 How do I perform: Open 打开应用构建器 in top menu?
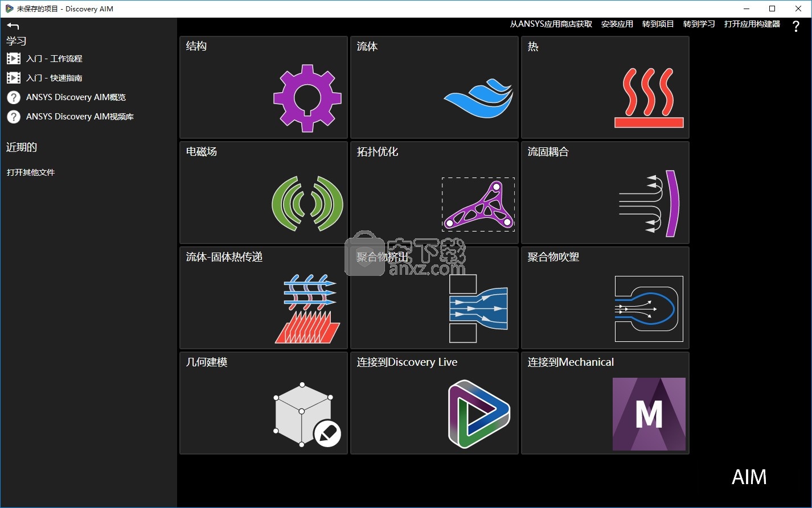pos(752,24)
